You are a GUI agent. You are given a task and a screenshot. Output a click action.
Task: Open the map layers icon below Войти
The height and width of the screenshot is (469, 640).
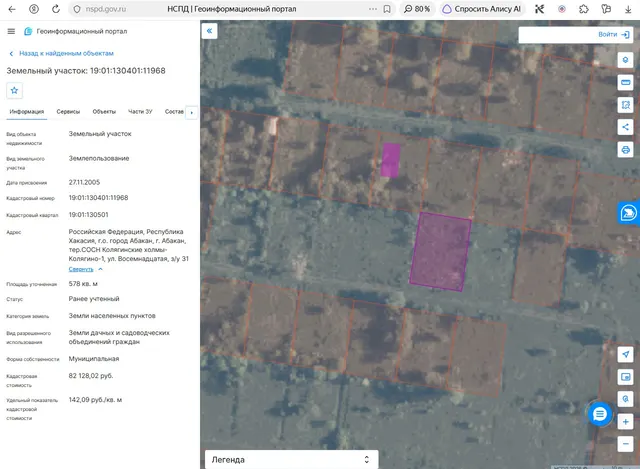(x=625, y=60)
